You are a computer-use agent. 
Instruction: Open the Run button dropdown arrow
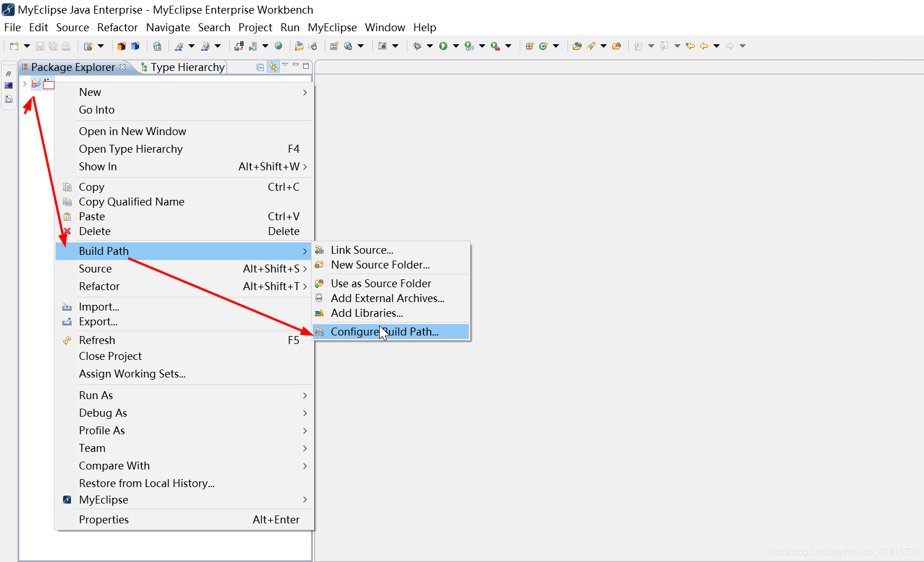[456, 46]
